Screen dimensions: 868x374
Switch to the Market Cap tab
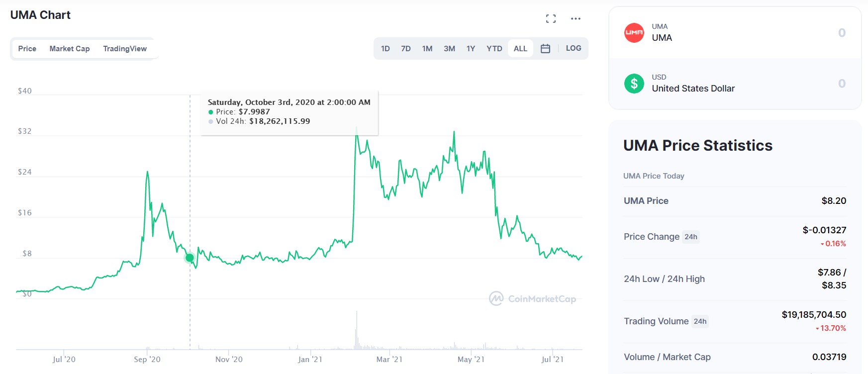click(70, 49)
